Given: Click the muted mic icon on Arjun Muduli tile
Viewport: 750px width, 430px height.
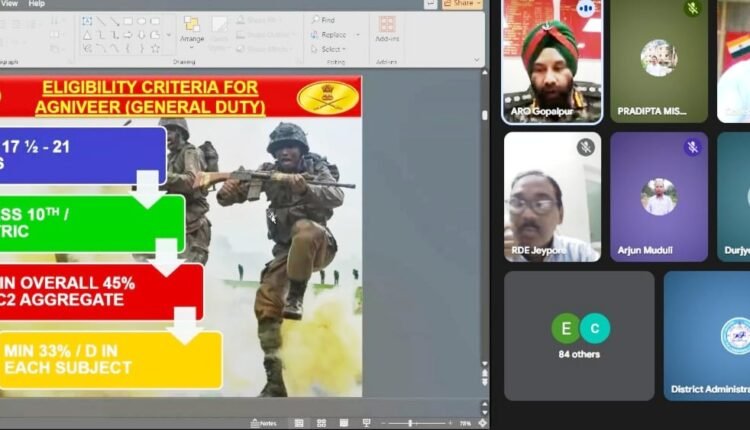Looking at the screenshot, I should [x=692, y=148].
